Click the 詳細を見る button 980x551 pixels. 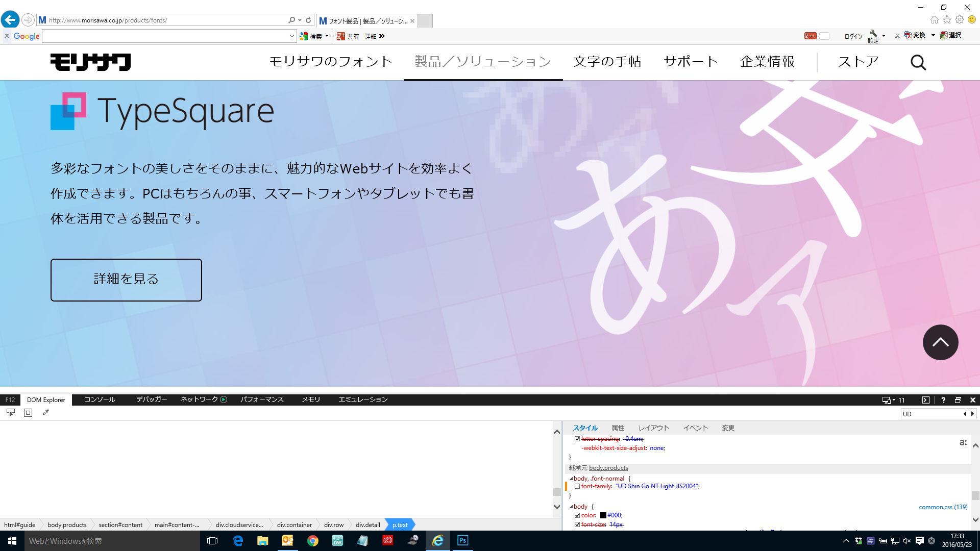coord(126,280)
